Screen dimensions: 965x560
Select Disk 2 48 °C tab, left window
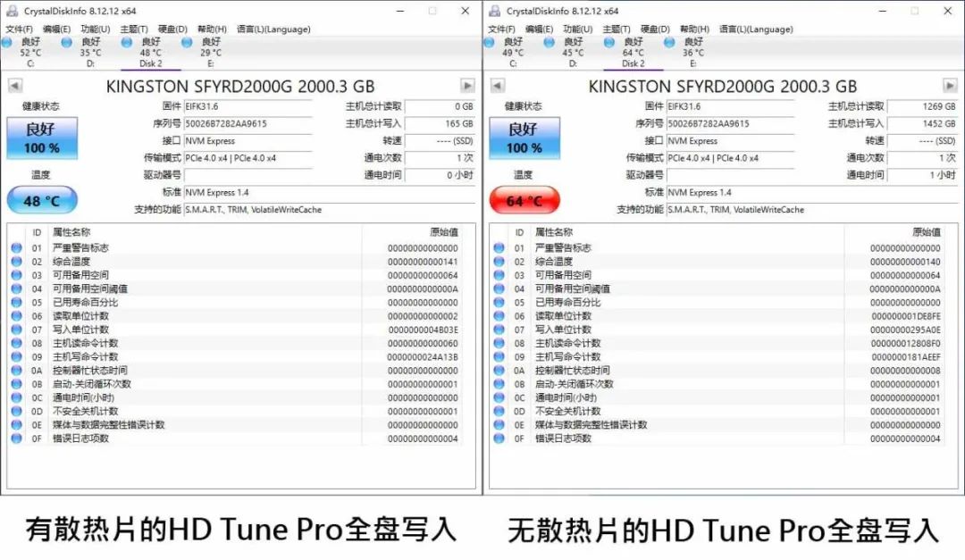click(x=150, y=53)
